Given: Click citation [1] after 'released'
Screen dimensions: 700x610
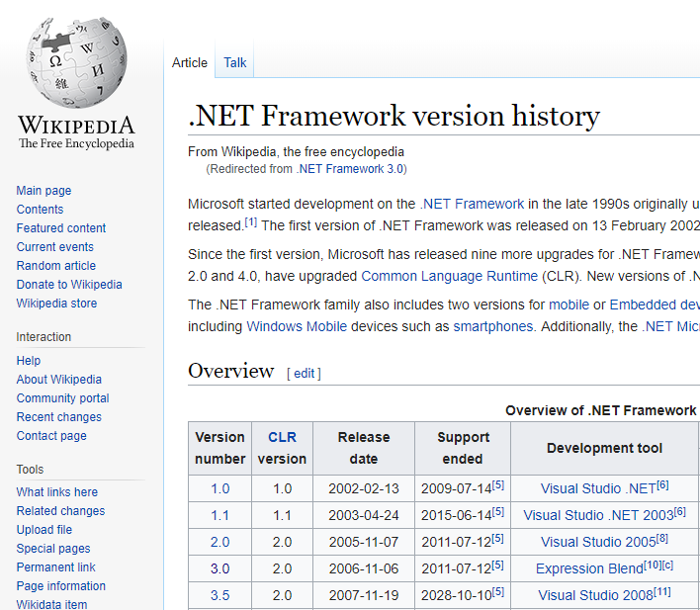Looking at the screenshot, I should click(x=250, y=221).
